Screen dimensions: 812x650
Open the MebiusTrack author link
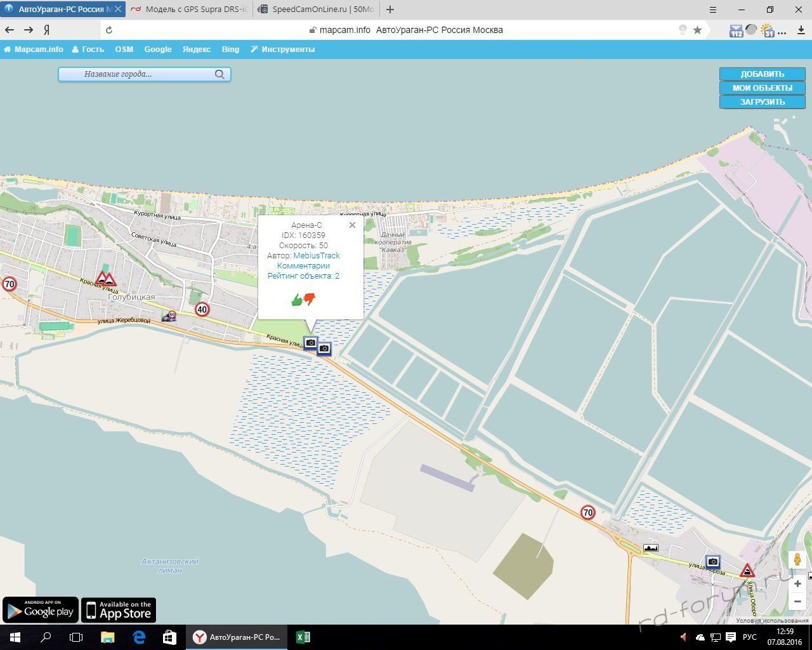pos(317,256)
